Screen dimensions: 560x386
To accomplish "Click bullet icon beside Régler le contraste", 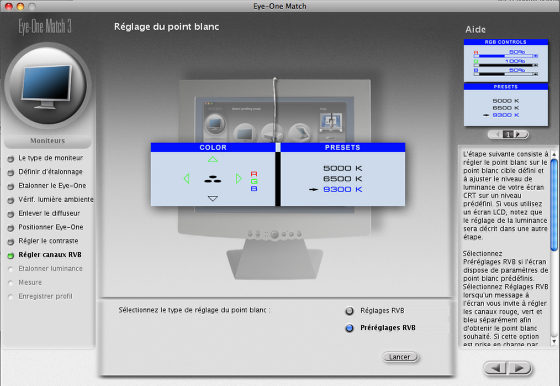I will (11, 242).
